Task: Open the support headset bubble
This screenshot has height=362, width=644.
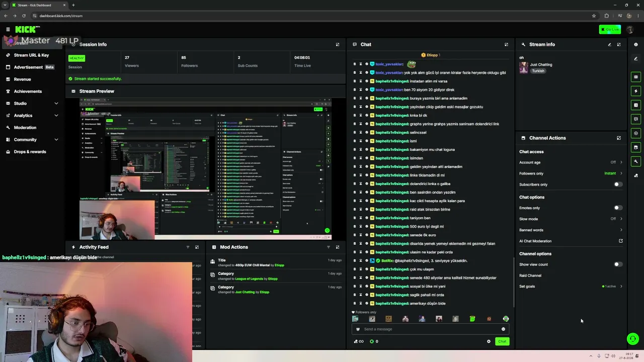Action: 633,339
